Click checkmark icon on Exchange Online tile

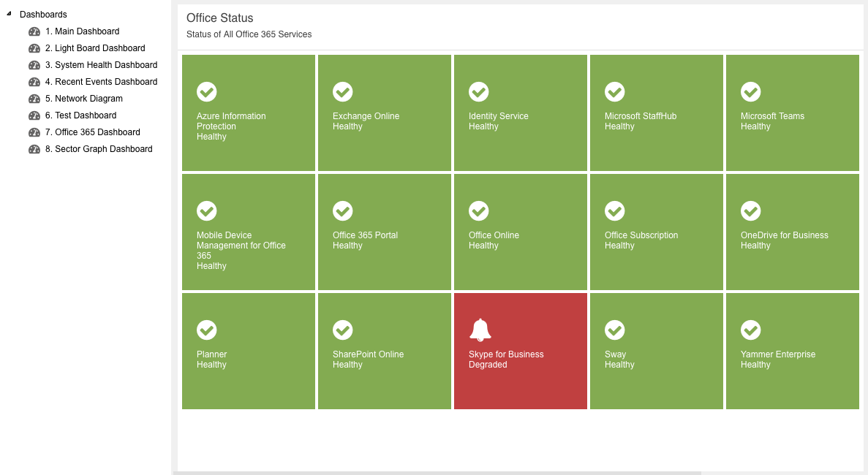coord(343,92)
